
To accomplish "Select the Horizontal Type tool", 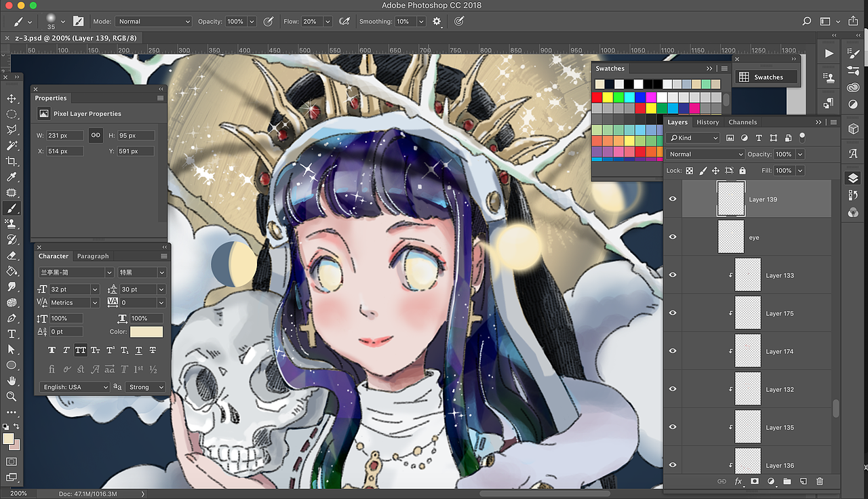I will [12, 334].
